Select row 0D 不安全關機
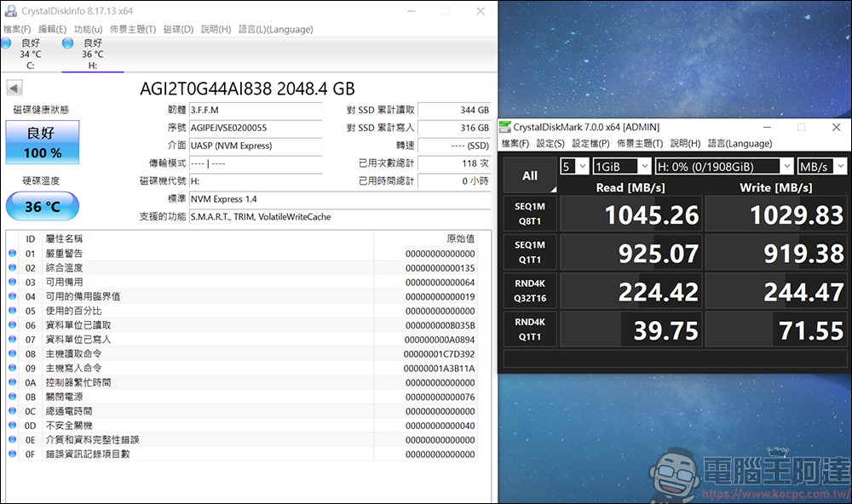Viewport: 852px width, 504px height. pyautogui.click(x=242, y=426)
